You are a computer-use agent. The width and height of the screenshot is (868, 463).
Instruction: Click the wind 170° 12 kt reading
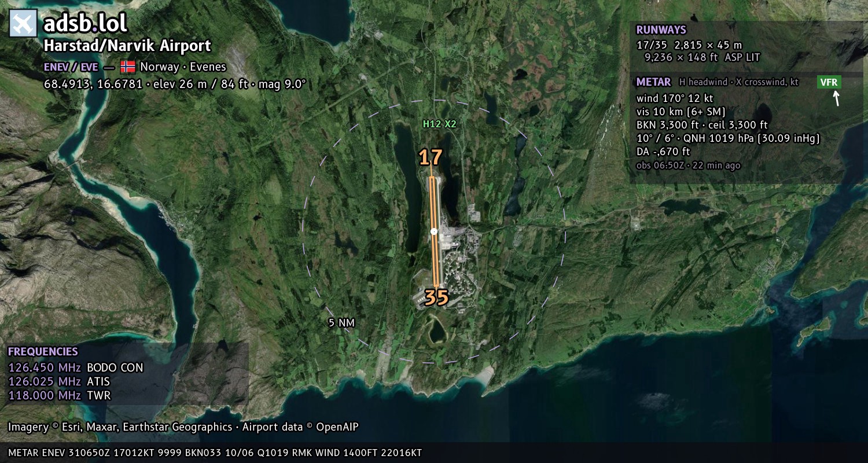[x=675, y=98]
